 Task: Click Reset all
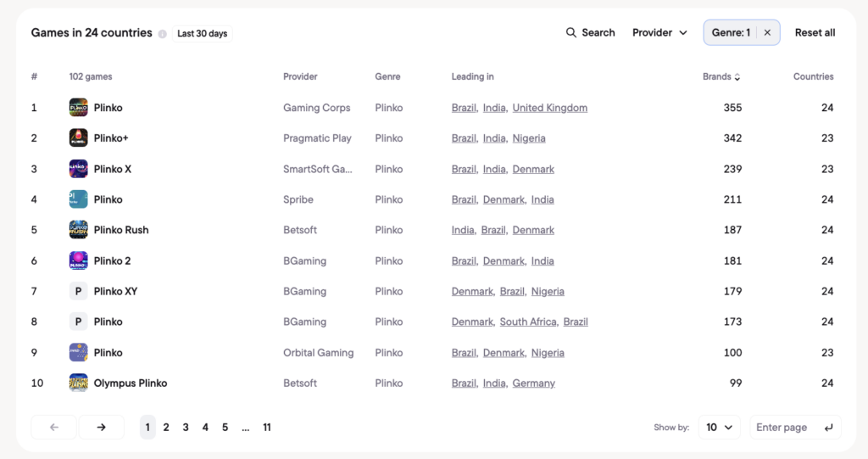[815, 33]
